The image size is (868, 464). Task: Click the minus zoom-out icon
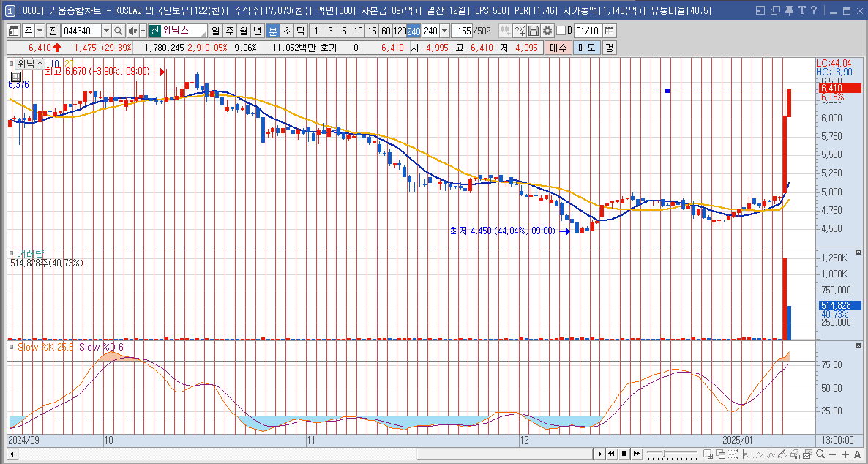(x=833, y=454)
